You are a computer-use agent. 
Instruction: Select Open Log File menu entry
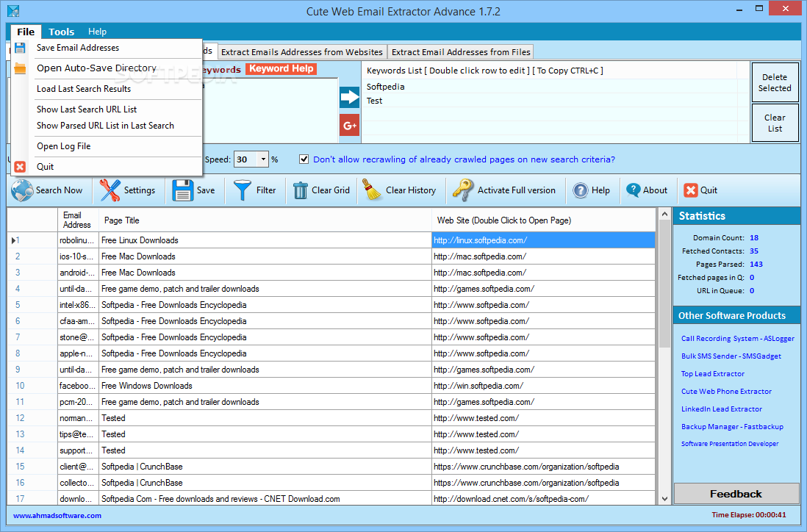tap(64, 146)
